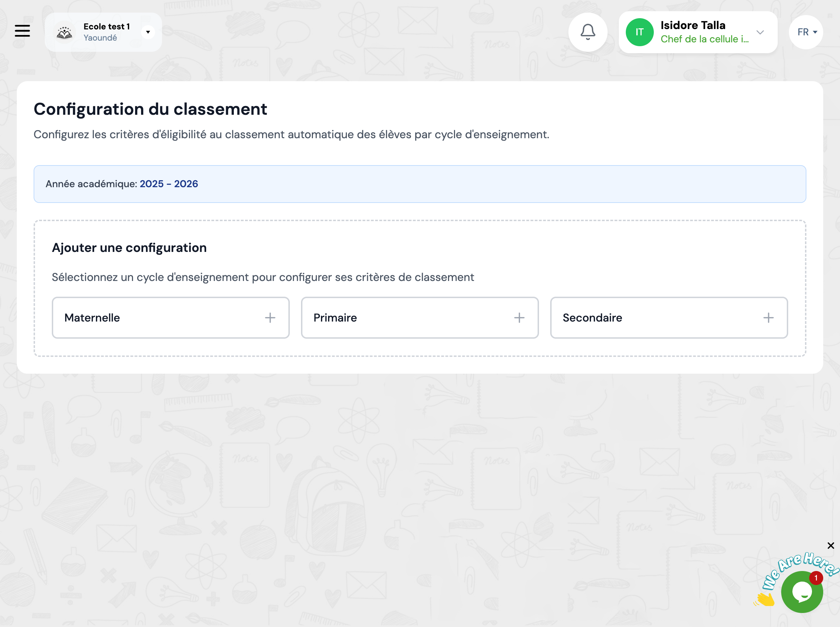Expand the Isidore Talla profile menu
Image resolution: width=840 pixels, height=627 pixels.
[x=760, y=32]
